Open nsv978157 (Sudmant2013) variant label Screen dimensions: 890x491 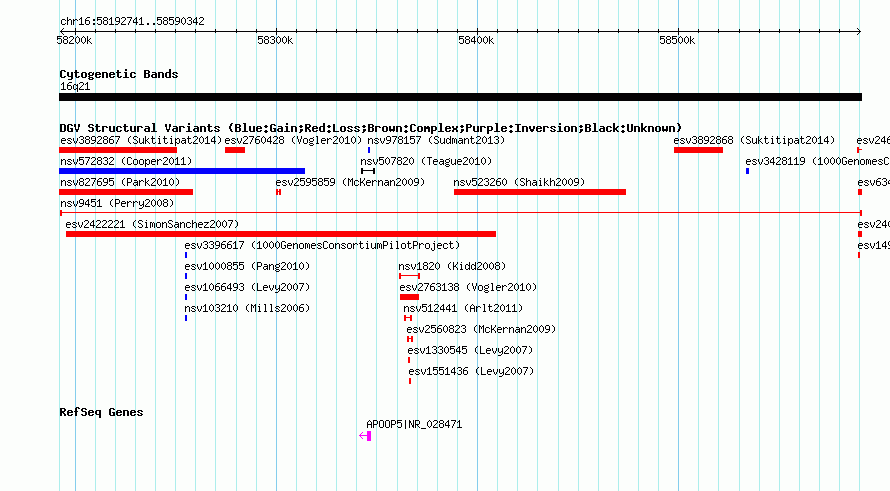[x=436, y=140]
